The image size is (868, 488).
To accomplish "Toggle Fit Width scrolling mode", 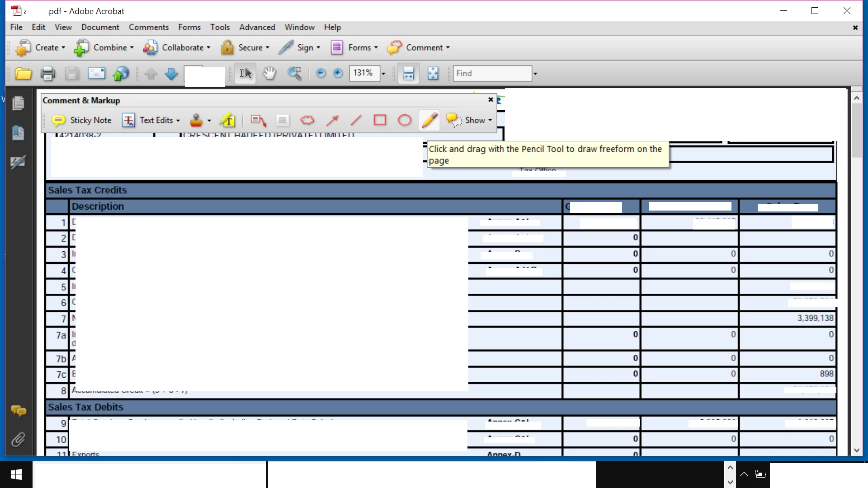I will [x=408, y=73].
